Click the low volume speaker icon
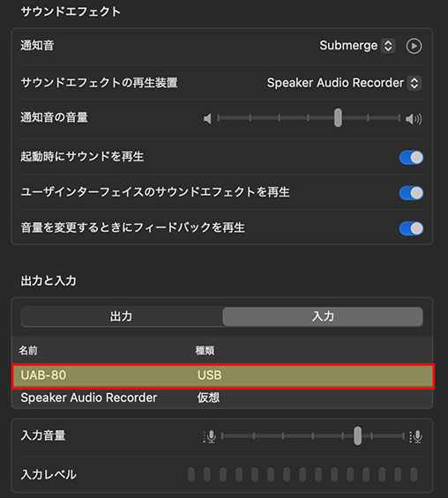Screen dimensions: 448x498 207,119
